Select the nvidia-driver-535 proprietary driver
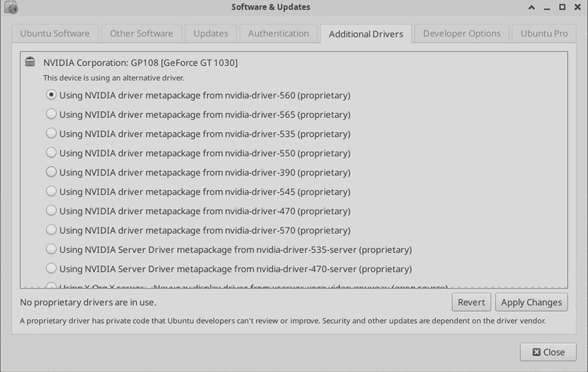The image size is (588, 372). coord(51,133)
